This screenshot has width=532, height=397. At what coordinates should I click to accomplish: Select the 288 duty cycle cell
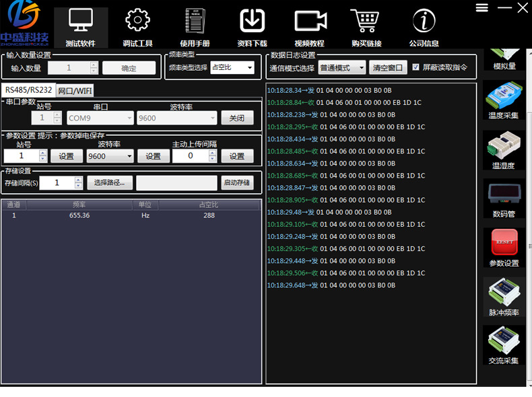[209, 215]
